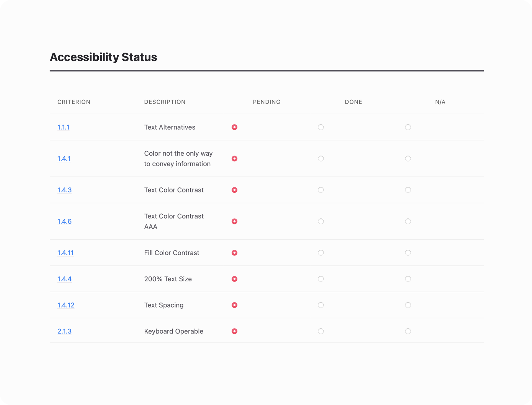Click the Keyboard Operable description

[x=174, y=331]
